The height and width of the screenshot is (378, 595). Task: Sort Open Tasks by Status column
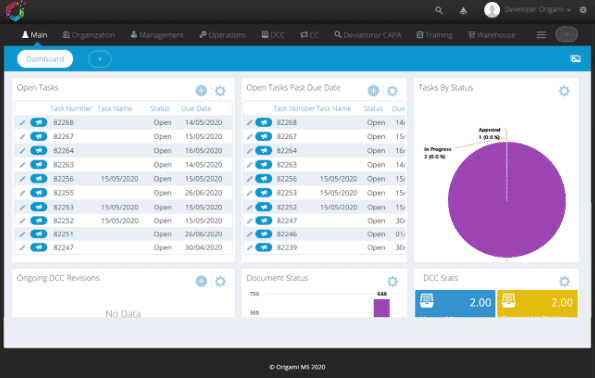[x=160, y=109]
